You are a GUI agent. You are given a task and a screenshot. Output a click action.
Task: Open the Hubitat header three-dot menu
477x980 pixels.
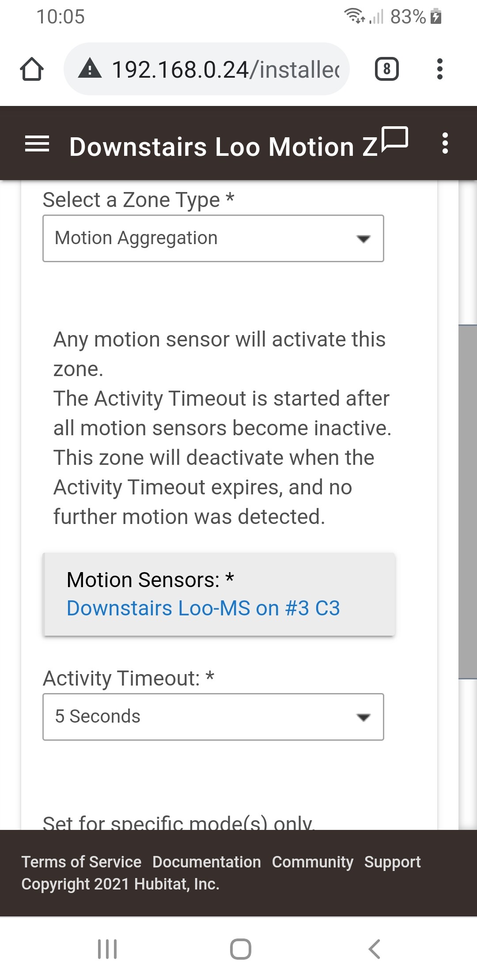coord(445,143)
